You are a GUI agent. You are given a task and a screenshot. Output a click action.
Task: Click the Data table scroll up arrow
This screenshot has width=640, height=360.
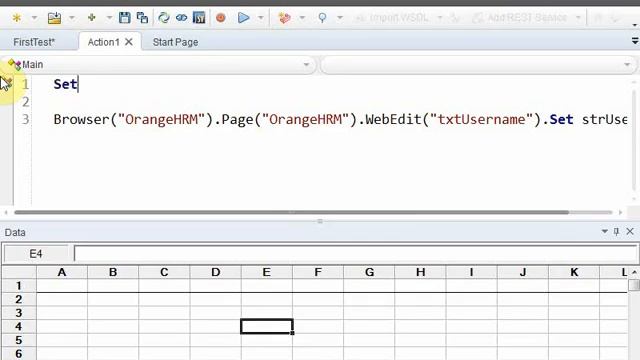(634, 272)
